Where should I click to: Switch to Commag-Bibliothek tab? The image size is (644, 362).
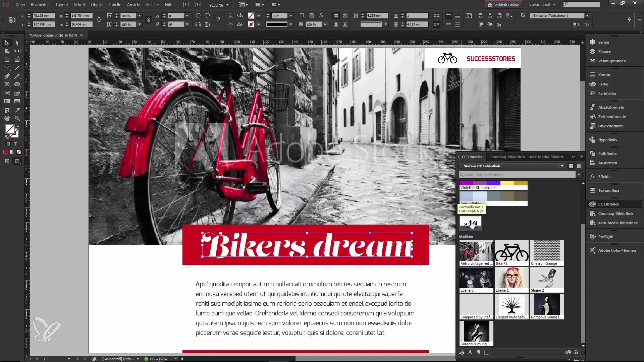pos(507,157)
